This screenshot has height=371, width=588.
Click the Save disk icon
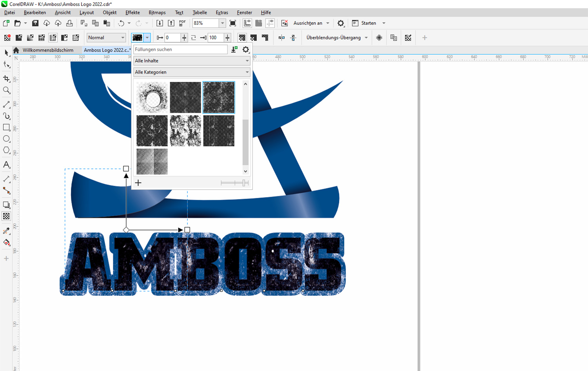pyautogui.click(x=35, y=23)
